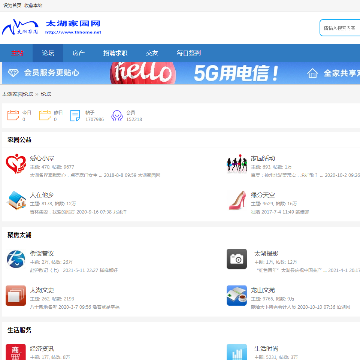Click the blue document posts-count icon
Image resolution: width=360 pixels, height=360 pixels.
pos(75,116)
